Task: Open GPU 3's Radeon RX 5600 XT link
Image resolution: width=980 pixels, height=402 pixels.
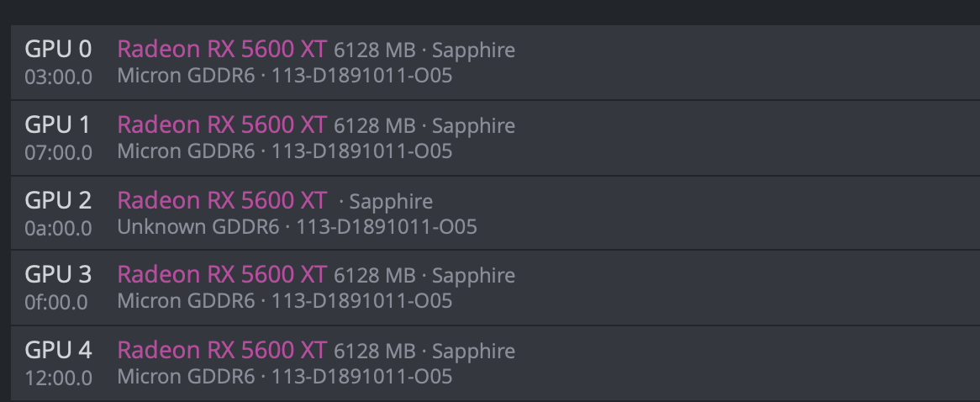Action: pos(222,275)
